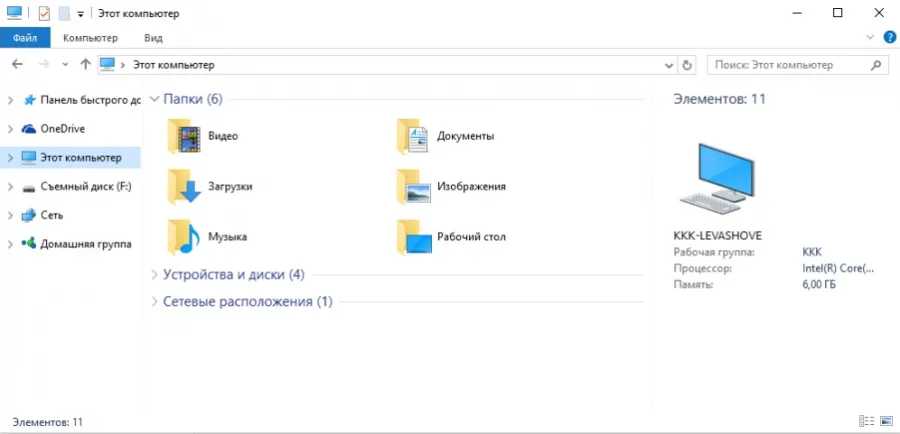Navigate back with the back arrow

click(18, 64)
